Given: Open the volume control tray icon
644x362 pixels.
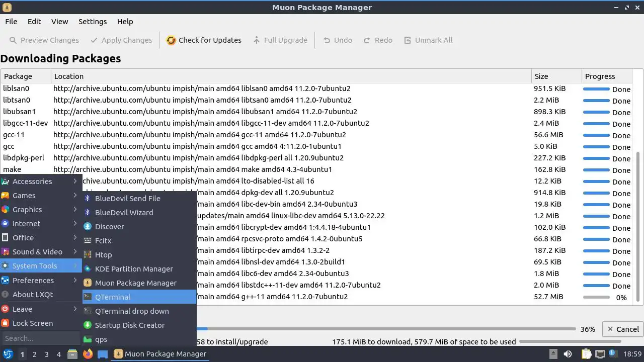Looking at the screenshot, I should [x=568, y=354].
